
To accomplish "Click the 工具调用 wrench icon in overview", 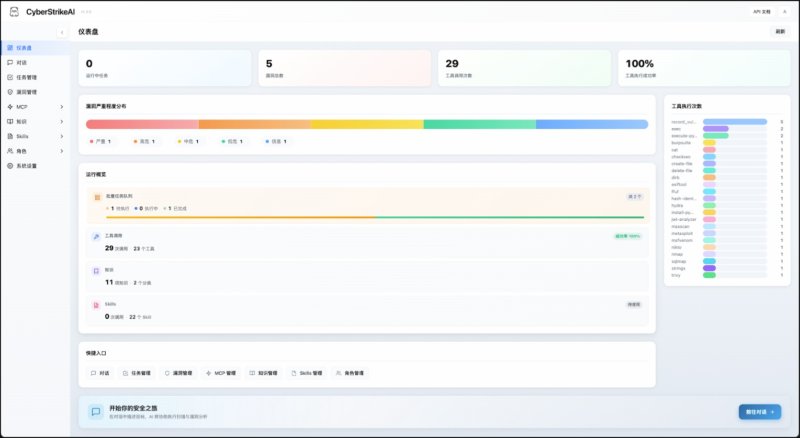I will click(96, 237).
